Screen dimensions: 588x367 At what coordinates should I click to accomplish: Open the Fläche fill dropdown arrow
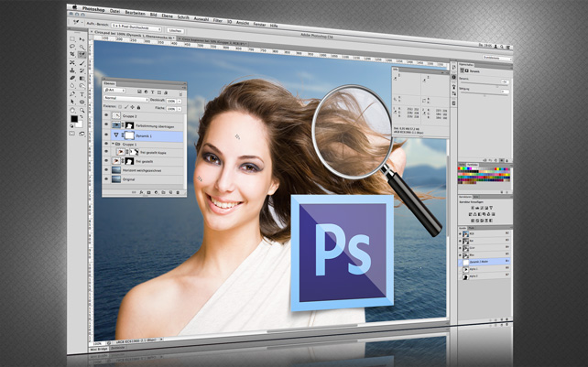tap(180, 109)
